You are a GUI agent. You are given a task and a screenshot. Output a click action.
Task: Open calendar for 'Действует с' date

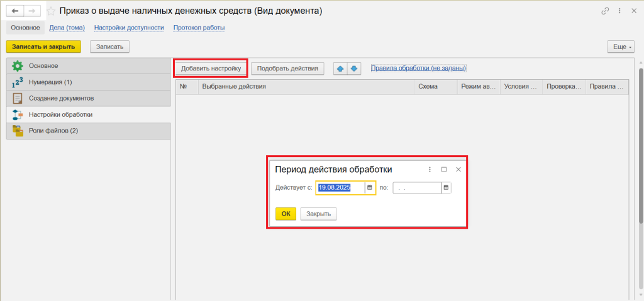tap(370, 187)
